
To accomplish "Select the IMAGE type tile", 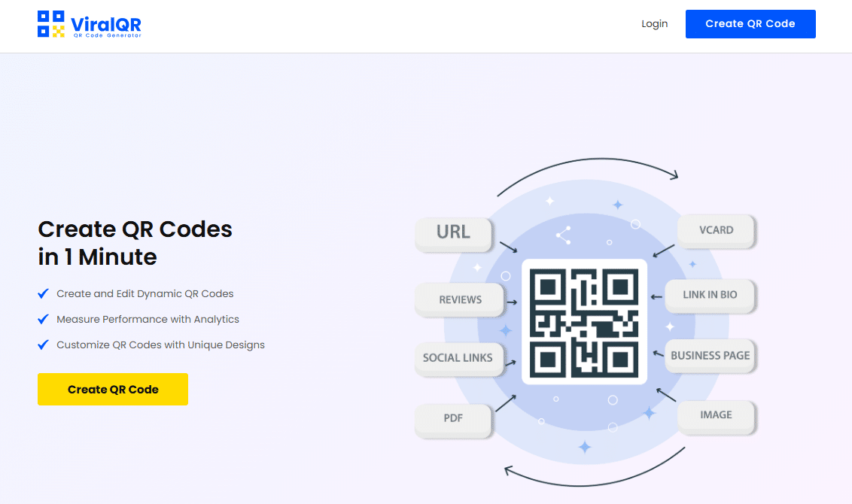I will click(x=716, y=414).
